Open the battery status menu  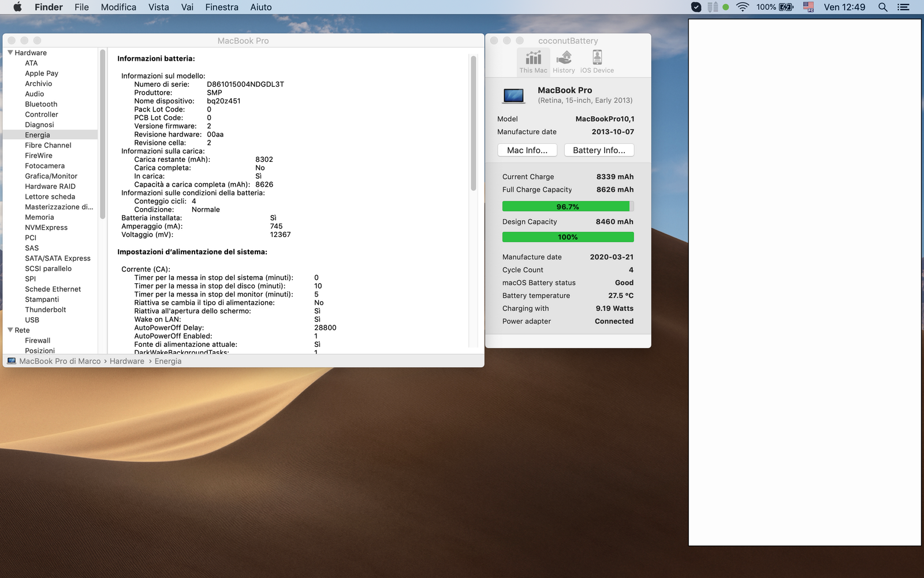(x=775, y=7)
